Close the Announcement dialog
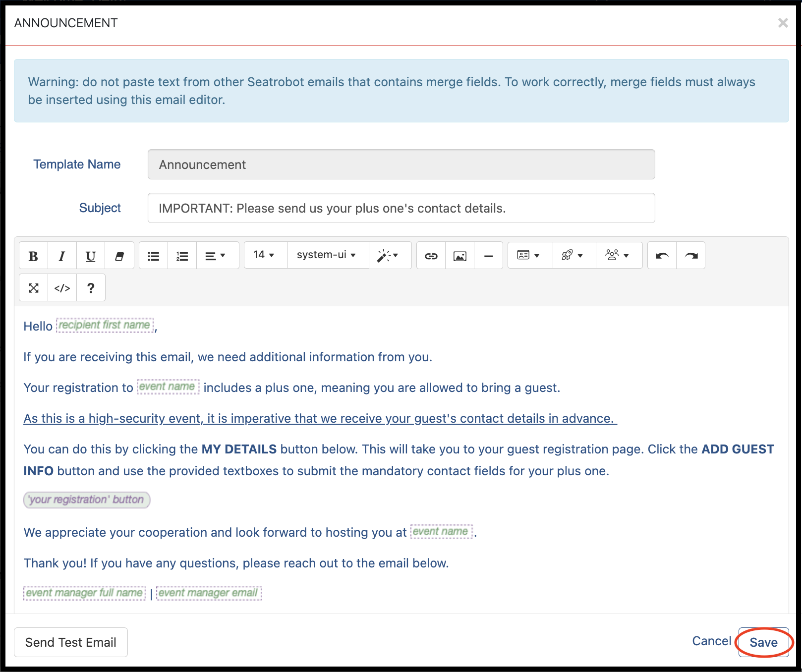 (x=783, y=23)
